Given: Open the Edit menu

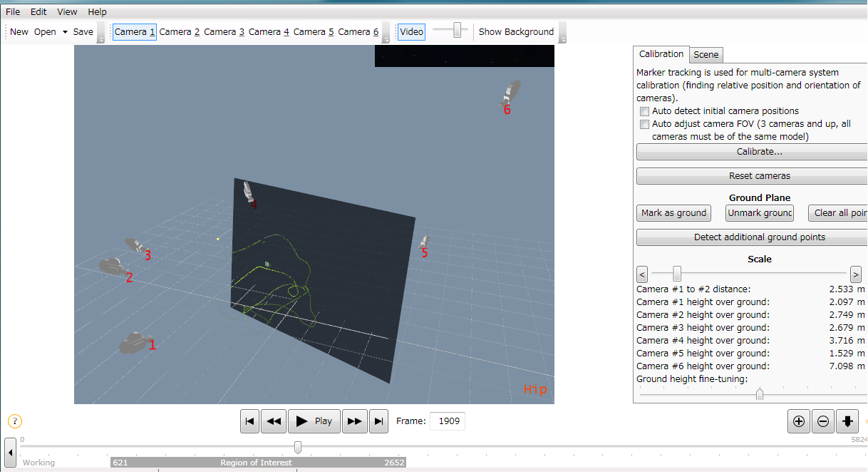Looking at the screenshot, I should pos(38,11).
